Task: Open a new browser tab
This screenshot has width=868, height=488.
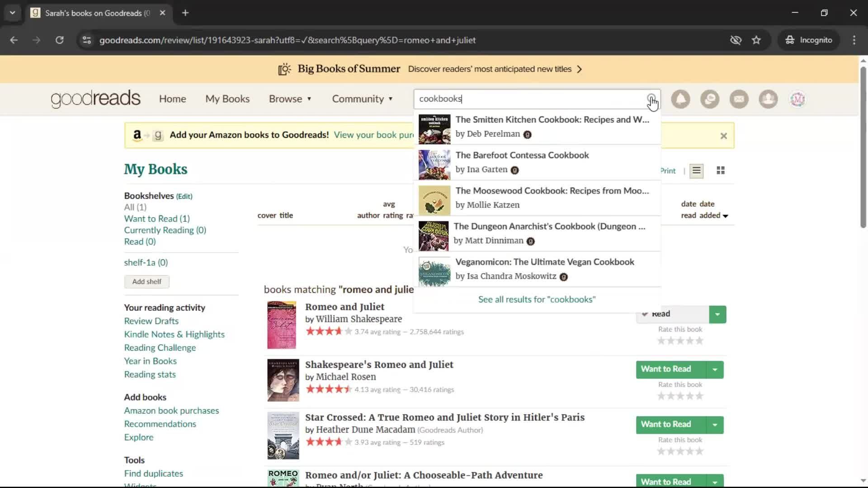Action: point(185,13)
